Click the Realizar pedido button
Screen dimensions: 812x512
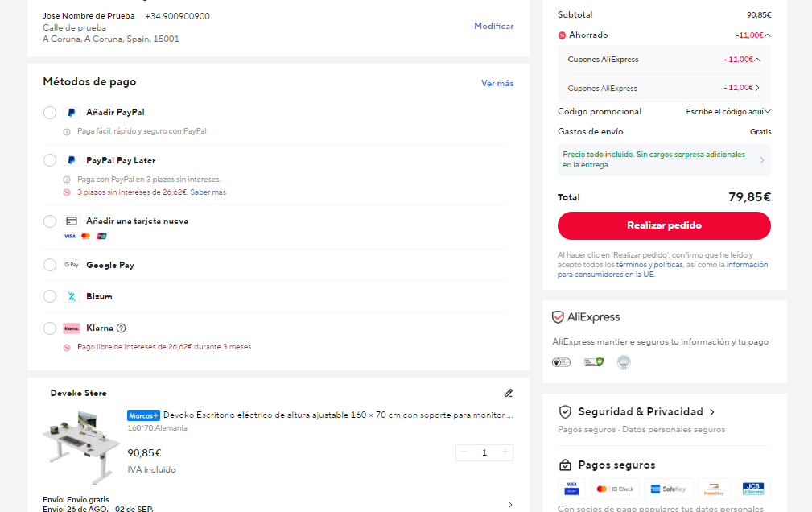[x=664, y=225]
